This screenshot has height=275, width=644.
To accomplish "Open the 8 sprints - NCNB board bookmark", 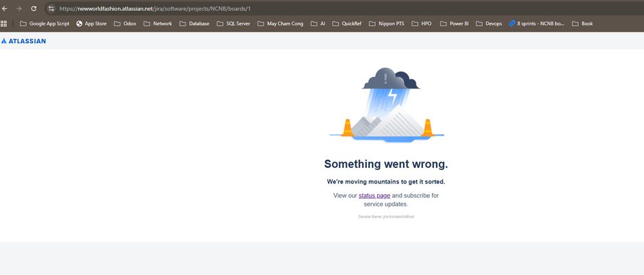I will click(536, 23).
